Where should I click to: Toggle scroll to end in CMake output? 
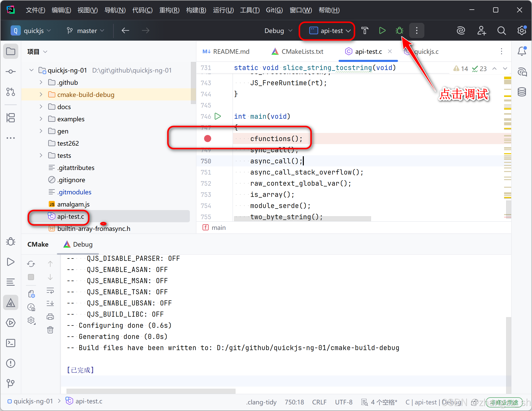[50, 303]
